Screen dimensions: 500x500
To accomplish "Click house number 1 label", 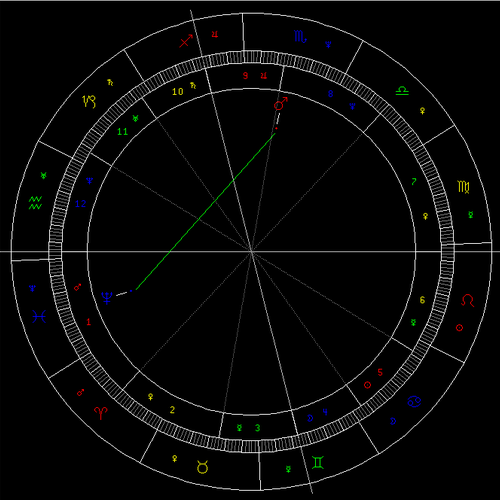I will 88,322.
